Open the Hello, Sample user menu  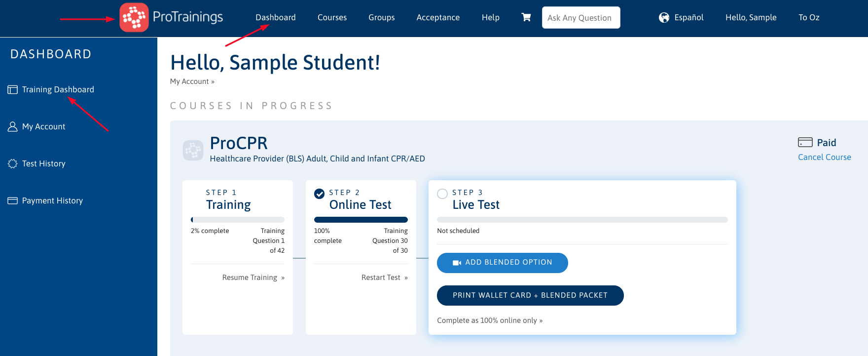pyautogui.click(x=751, y=17)
